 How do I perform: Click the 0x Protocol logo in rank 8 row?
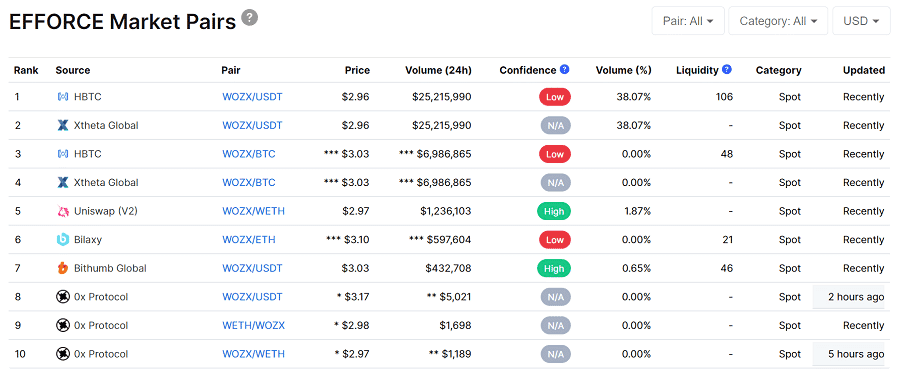coord(63,297)
